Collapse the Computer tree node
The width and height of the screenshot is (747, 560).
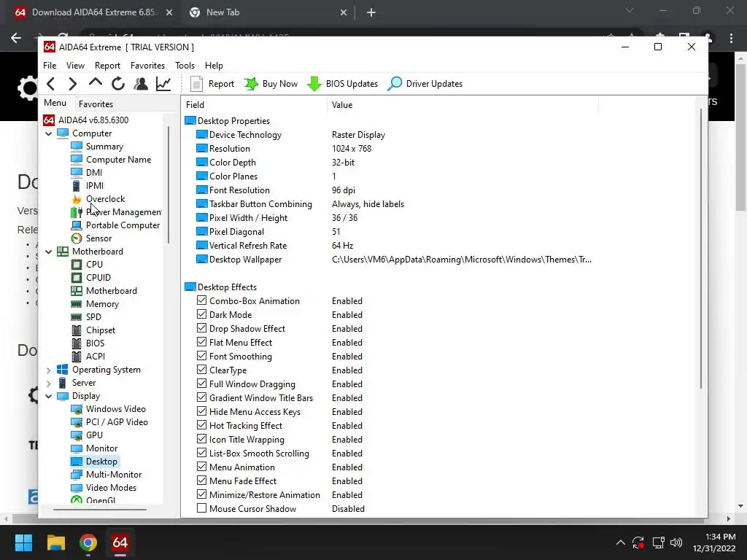coord(49,134)
